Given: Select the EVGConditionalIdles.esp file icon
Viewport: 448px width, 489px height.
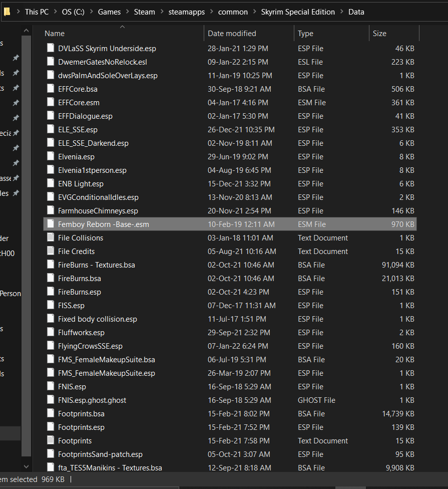Looking at the screenshot, I should pyautogui.click(x=51, y=197).
